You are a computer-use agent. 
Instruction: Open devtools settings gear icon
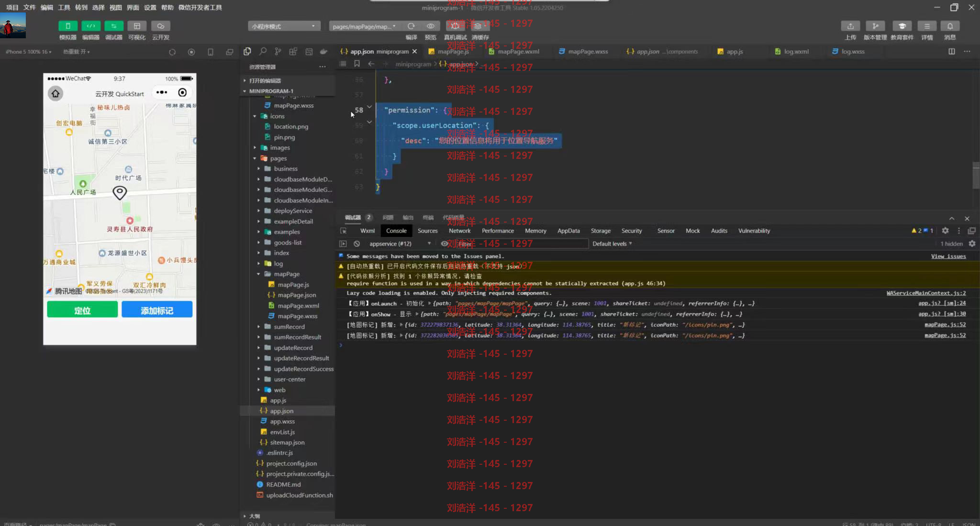click(945, 231)
